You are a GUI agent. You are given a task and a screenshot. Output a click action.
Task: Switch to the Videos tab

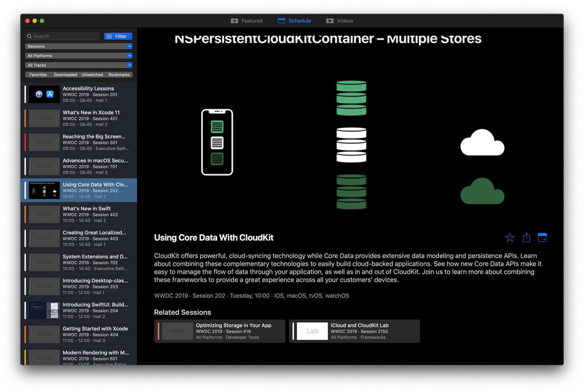point(340,21)
